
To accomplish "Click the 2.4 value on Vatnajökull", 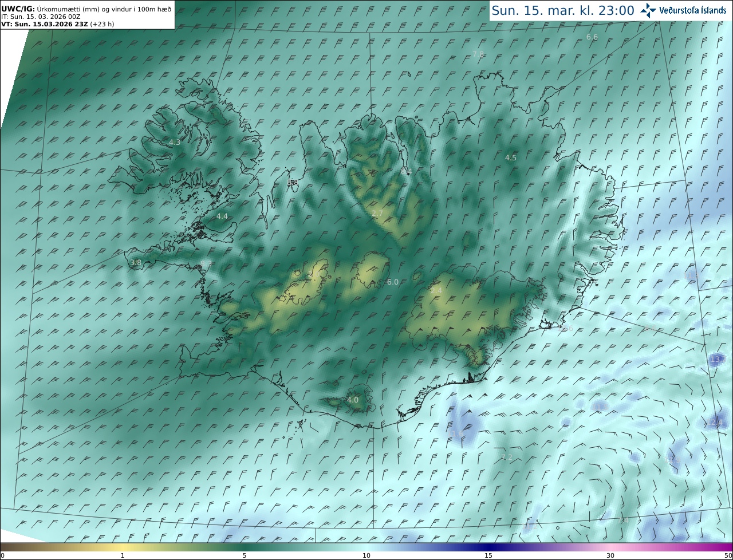I will pyautogui.click(x=436, y=291).
